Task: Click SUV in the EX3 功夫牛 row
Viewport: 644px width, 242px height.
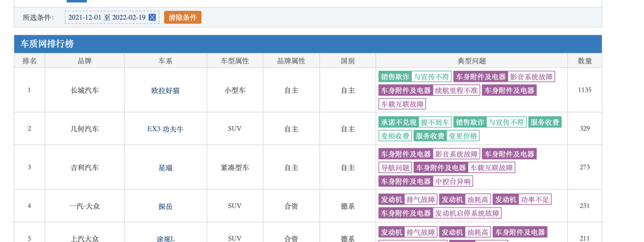Action: pos(235,129)
